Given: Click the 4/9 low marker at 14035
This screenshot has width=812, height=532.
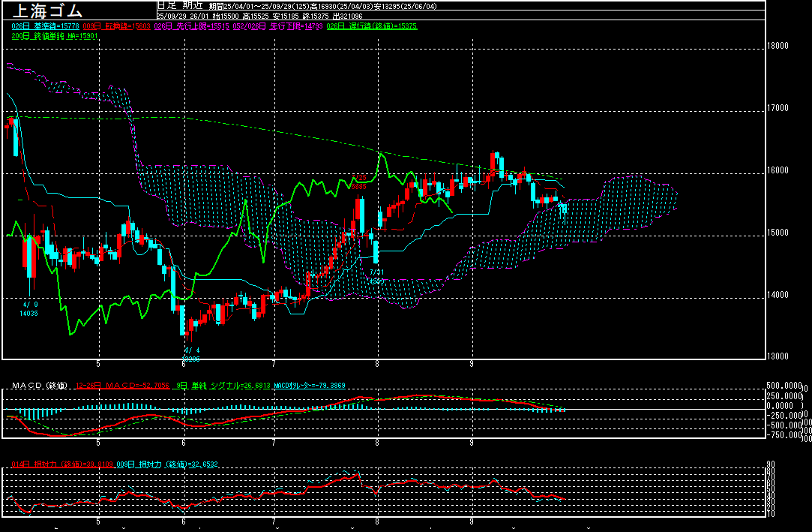Looking at the screenshot, I should click(29, 308).
